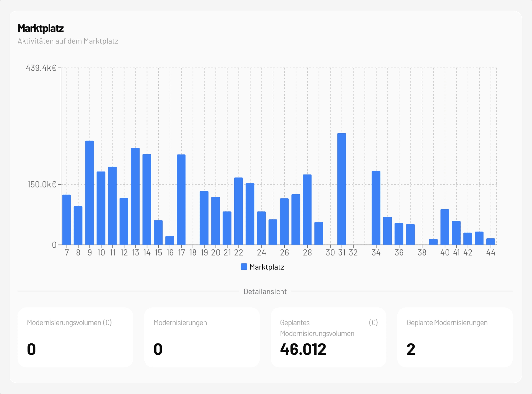
Task: Open the Geplante Modernisierungen card
Action: pos(455,337)
